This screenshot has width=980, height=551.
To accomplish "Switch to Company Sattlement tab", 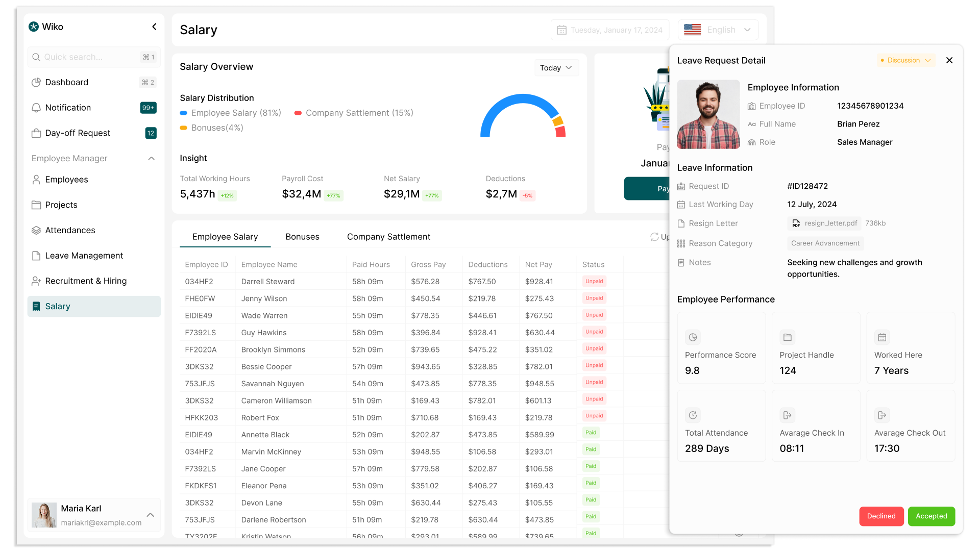I will (x=388, y=237).
